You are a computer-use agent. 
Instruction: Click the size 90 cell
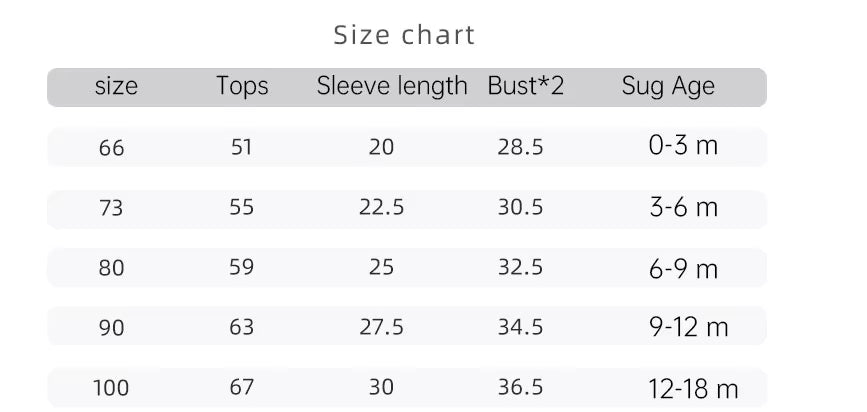pos(112,327)
